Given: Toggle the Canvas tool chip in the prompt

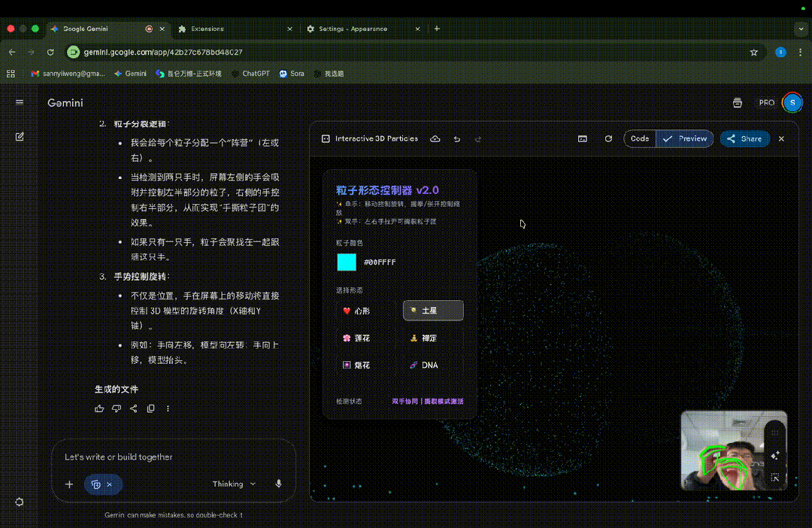Looking at the screenshot, I should [x=95, y=484].
